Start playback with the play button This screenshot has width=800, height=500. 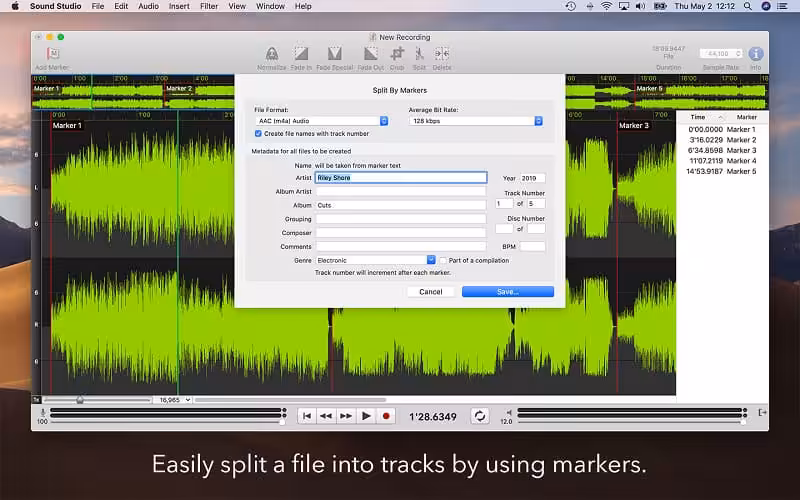pos(366,416)
